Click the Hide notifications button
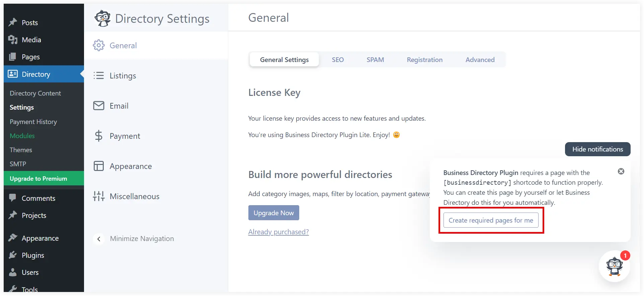This screenshot has height=296, width=644. [597, 149]
